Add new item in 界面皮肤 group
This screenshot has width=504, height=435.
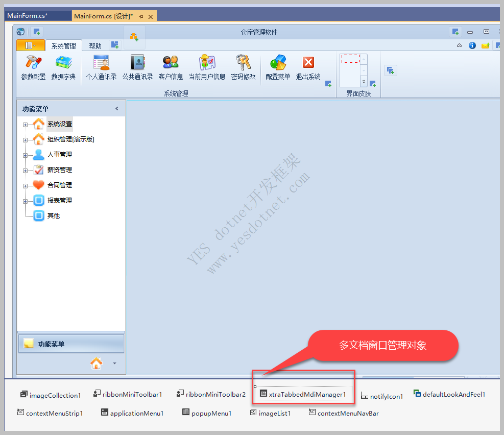point(373,84)
